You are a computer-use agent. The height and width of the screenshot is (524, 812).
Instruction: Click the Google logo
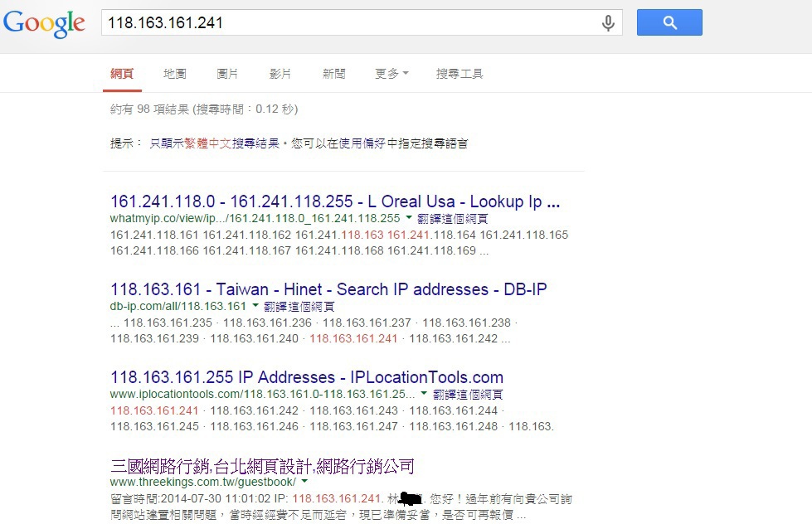pos(44,24)
